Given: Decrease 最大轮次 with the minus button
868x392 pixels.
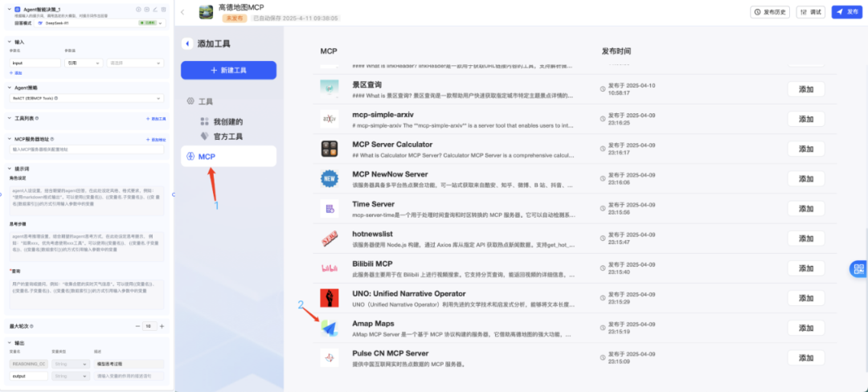Looking at the screenshot, I should [137, 326].
